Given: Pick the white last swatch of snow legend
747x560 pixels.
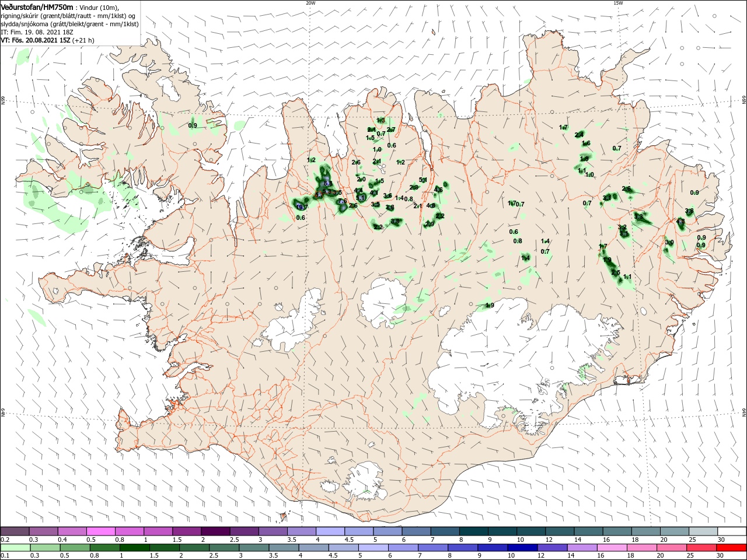Looking at the screenshot, I should pos(731,531).
